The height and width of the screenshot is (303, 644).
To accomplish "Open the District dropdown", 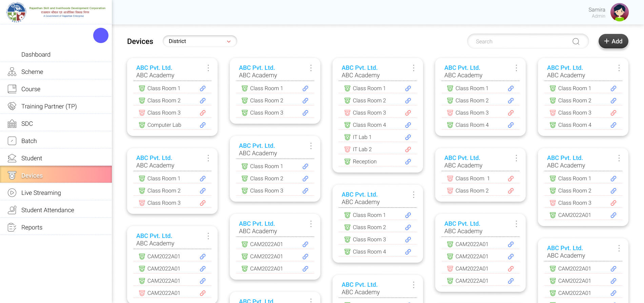I will point(200,41).
